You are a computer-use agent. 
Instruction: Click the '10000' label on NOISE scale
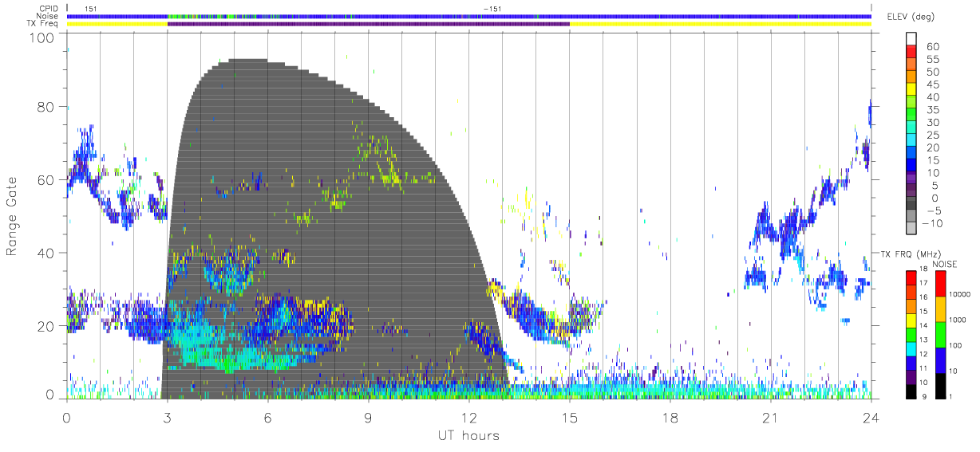click(962, 296)
